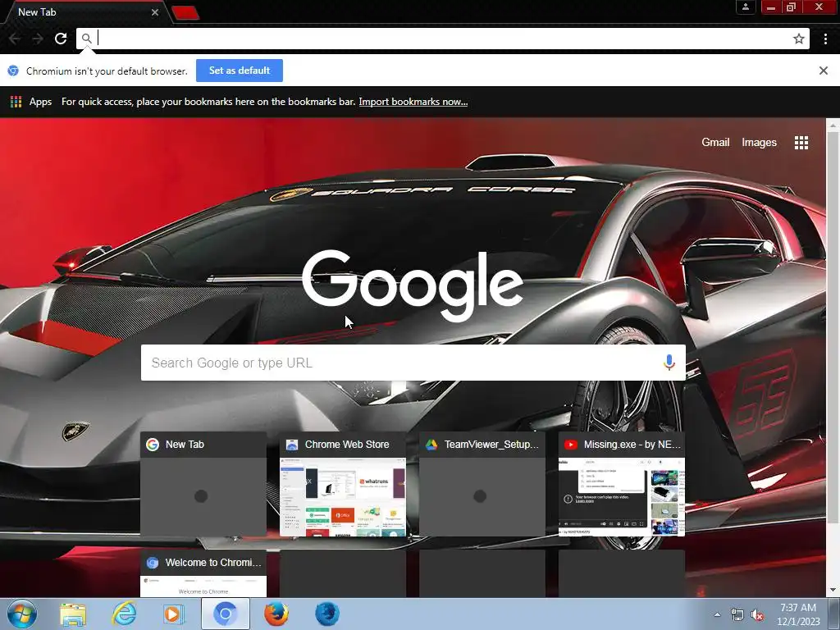Viewport: 840px width, 630px height.
Task: Open the Chrome Web Store tile
Action: tap(343, 484)
